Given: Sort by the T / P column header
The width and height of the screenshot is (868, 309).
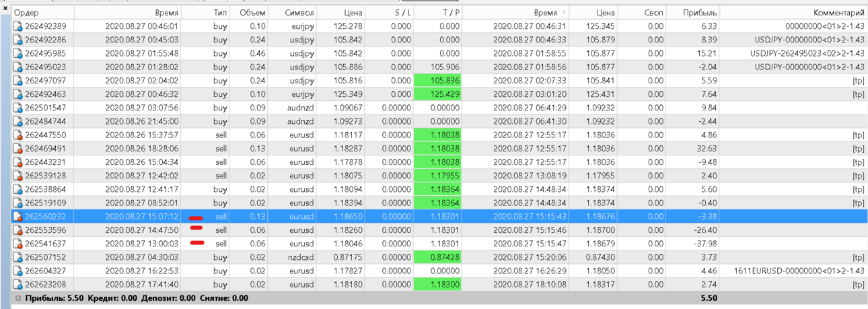Looking at the screenshot, I should pyautogui.click(x=438, y=13).
